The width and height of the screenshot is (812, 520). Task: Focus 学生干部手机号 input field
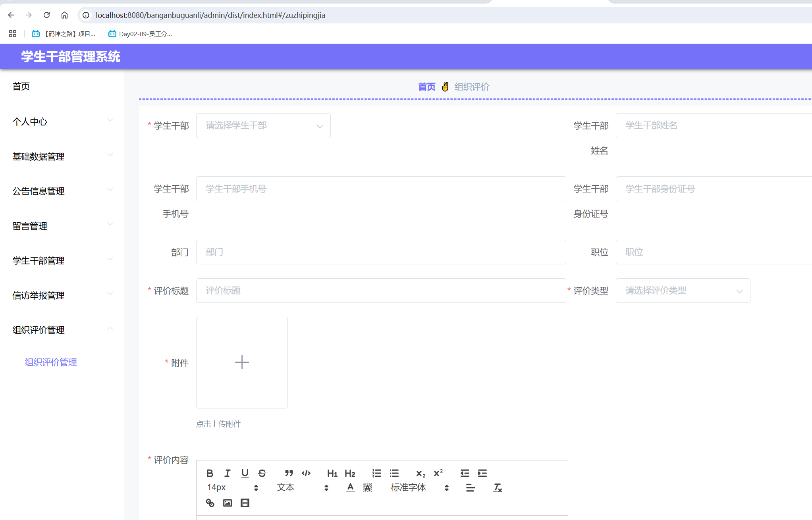pos(381,189)
